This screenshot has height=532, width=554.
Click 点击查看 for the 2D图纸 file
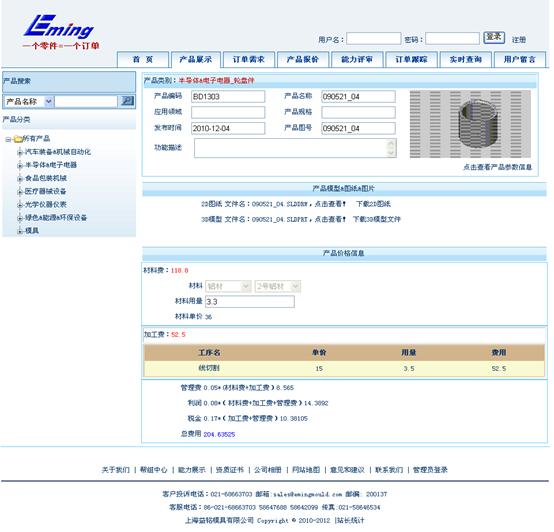pyautogui.click(x=330, y=204)
